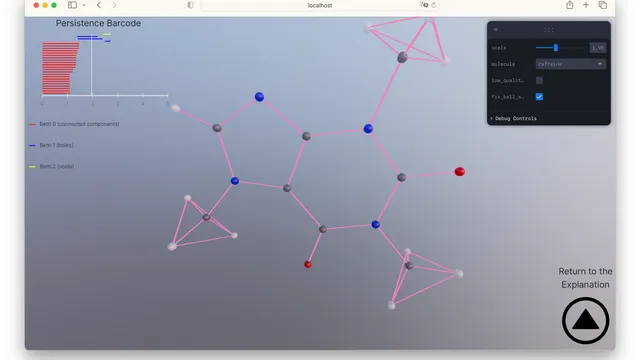This screenshot has height=360, width=640.
Task: Click the Betti 0 (connected components) legend entry
Action: pyautogui.click(x=74, y=124)
